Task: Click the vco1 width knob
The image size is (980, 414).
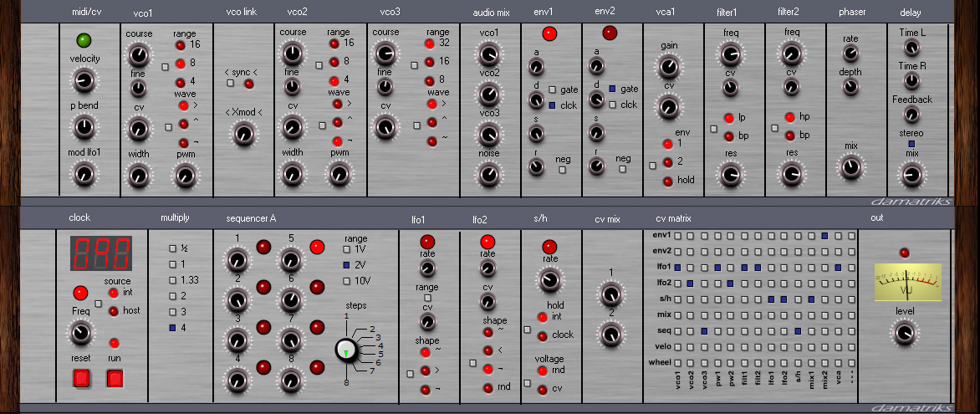Action: tap(138, 176)
